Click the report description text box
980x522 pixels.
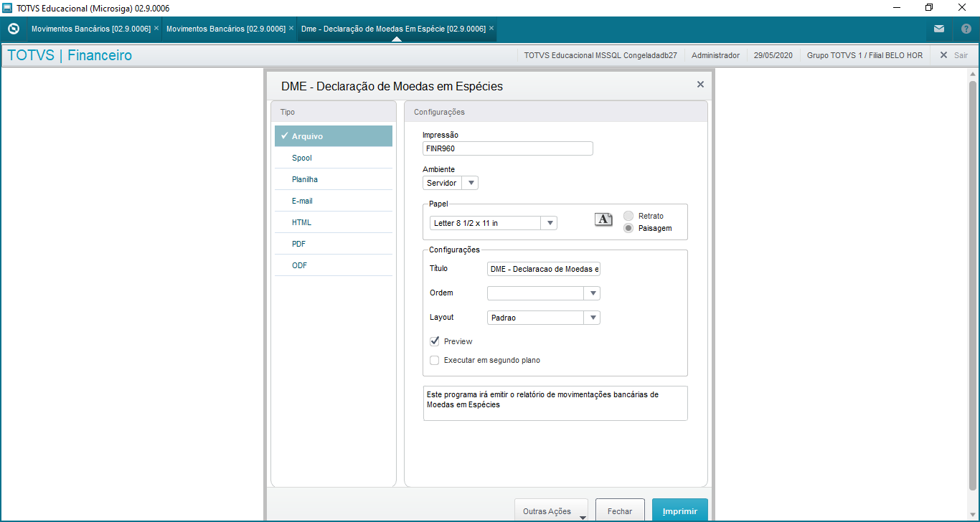click(555, 403)
